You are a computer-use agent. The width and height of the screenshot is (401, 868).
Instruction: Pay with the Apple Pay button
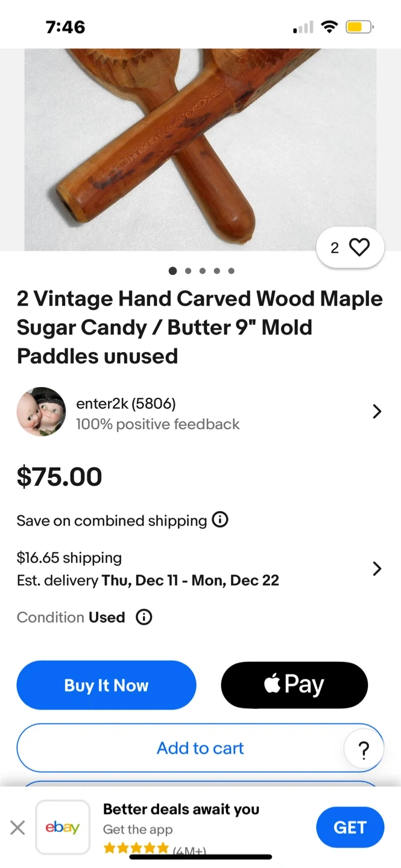coord(294,685)
